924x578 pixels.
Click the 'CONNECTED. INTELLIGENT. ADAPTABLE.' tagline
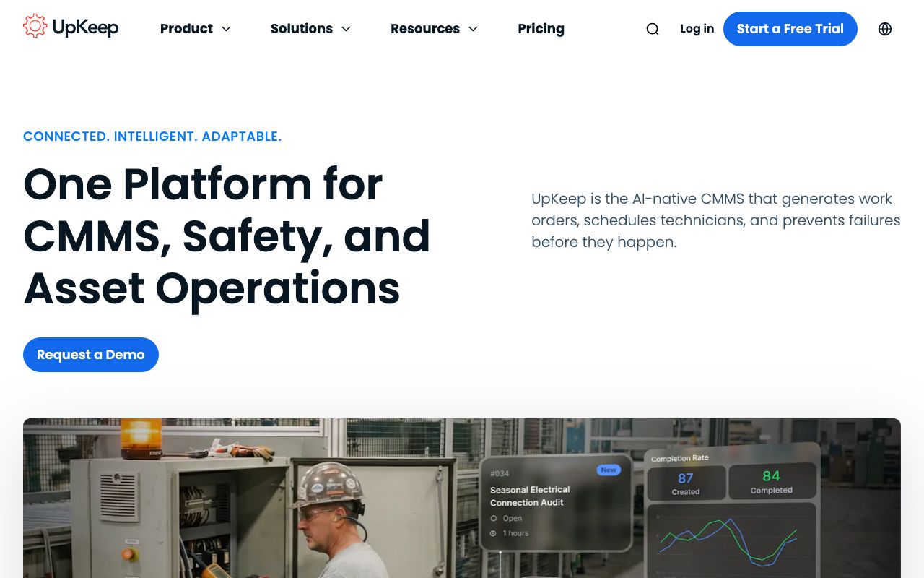(152, 137)
